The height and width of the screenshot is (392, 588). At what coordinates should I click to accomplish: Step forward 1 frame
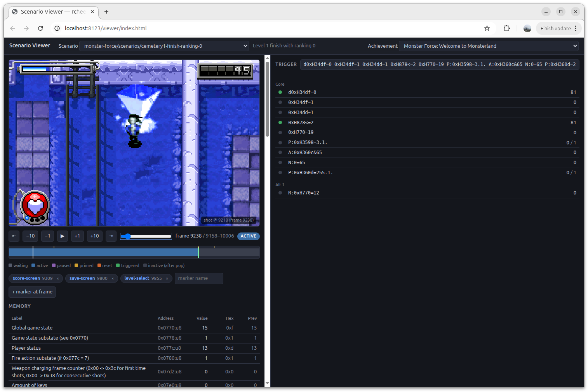(x=77, y=236)
